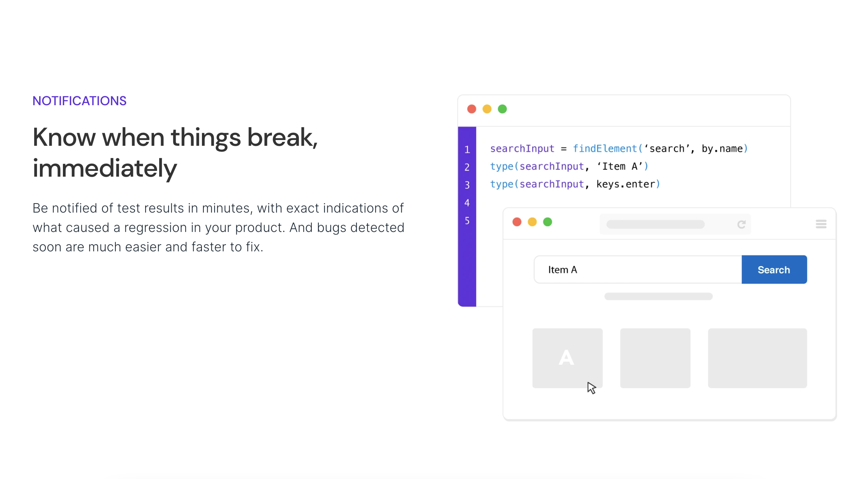Click line number 1 in code gutter
The width and height of the screenshot is (868, 479).
point(467,149)
